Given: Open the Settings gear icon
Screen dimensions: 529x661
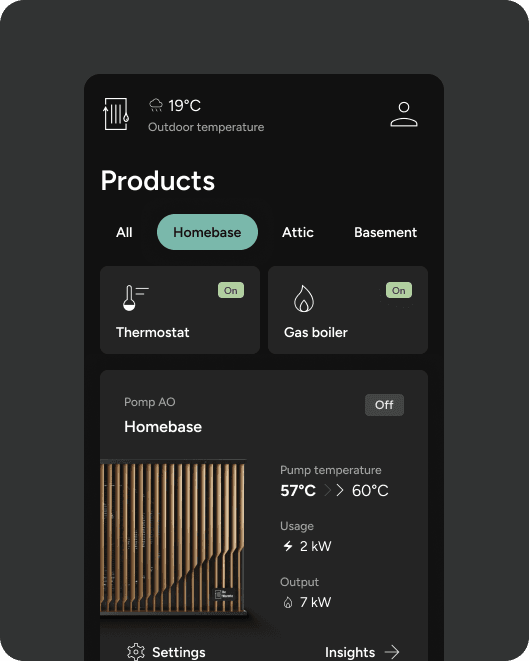Looking at the screenshot, I should (136, 652).
